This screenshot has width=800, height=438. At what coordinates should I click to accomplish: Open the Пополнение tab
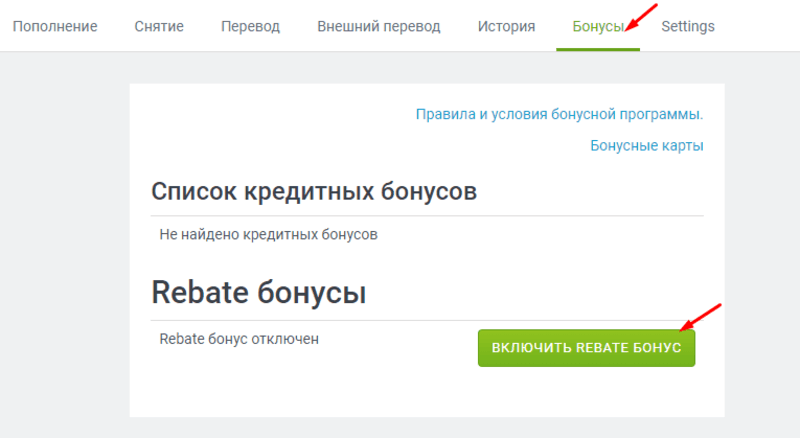coord(55,26)
